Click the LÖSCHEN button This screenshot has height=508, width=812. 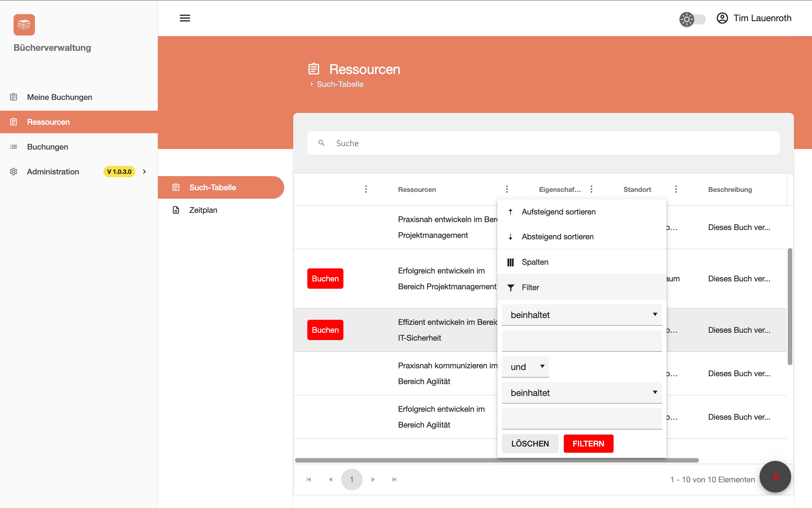(530, 443)
